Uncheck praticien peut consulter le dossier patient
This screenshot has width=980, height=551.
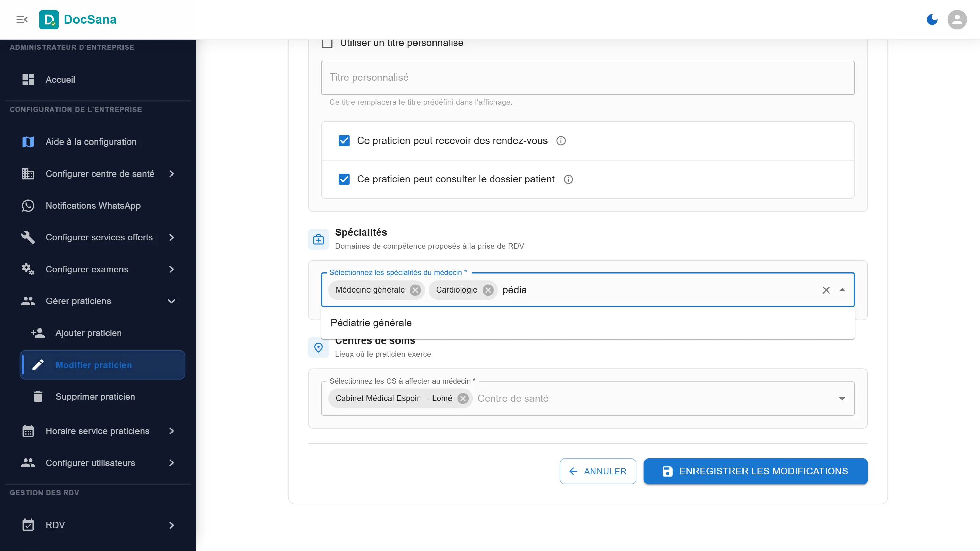(344, 179)
